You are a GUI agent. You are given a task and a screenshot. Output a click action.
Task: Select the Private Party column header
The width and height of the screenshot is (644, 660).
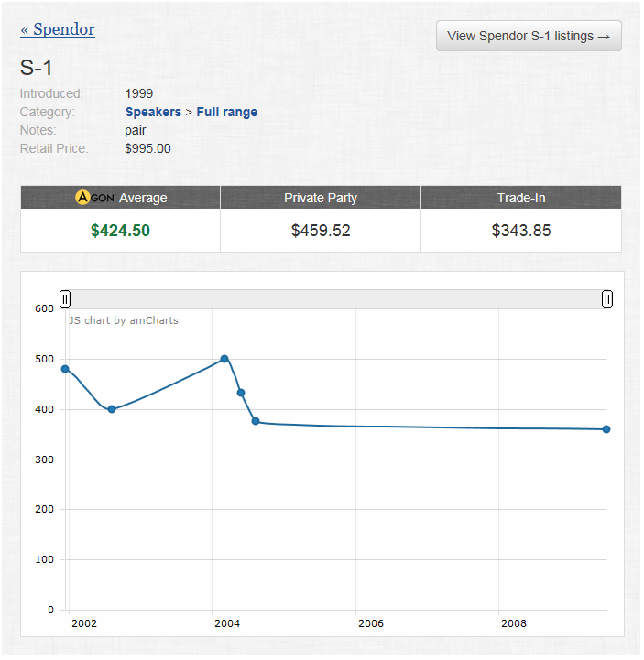[x=321, y=197]
